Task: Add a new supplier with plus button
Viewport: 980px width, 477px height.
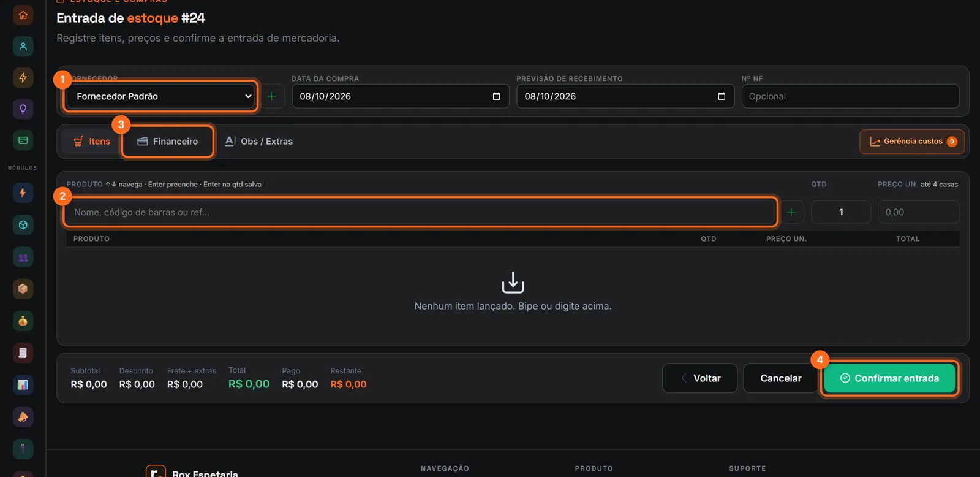Action: pos(271,96)
